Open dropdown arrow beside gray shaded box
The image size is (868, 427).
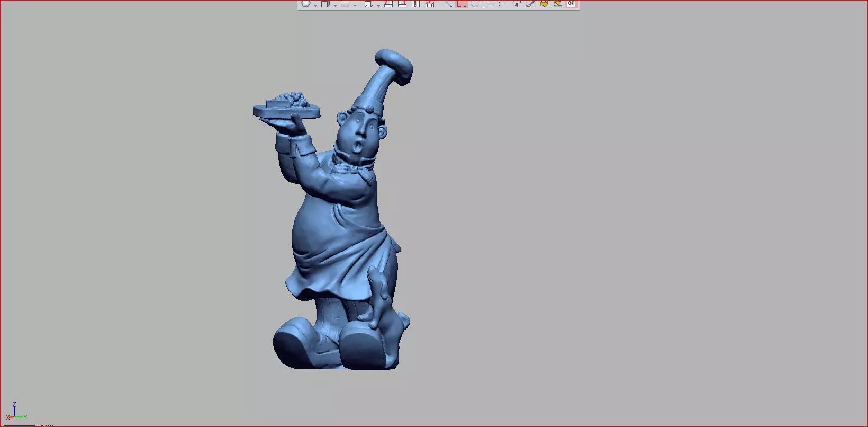(355, 5)
